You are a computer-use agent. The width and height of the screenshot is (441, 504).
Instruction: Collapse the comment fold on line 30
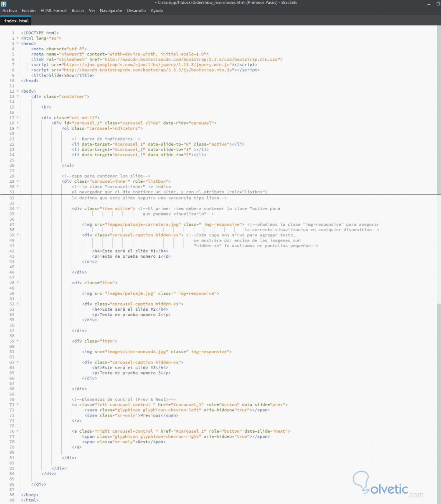coord(18,186)
